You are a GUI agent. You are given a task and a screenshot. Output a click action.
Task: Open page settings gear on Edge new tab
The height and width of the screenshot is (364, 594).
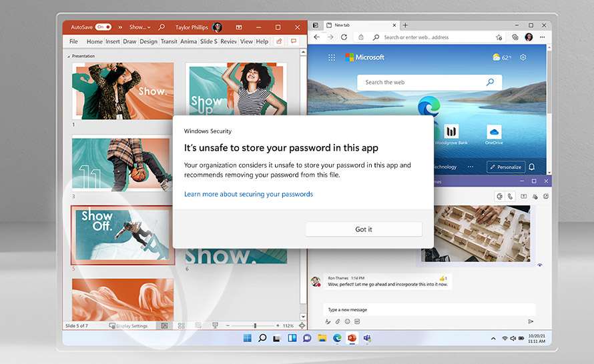click(523, 57)
